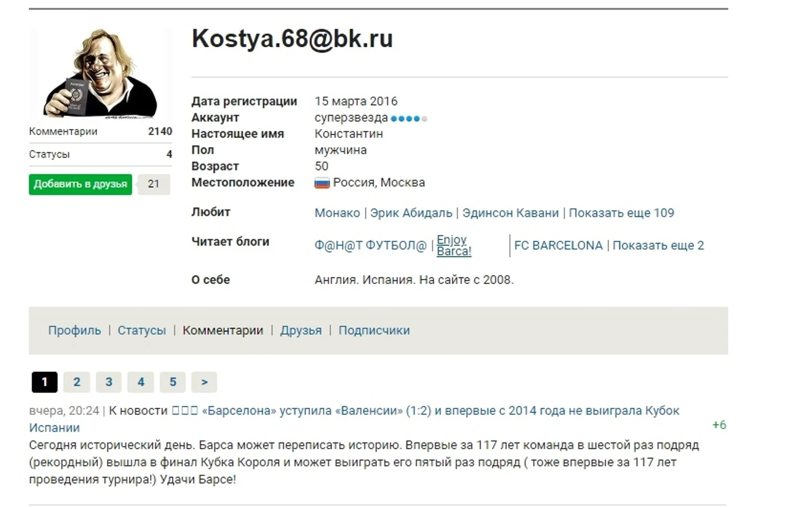812x507 pixels.
Task: Click the gender value 'мужчина'
Action: click(x=340, y=150)
